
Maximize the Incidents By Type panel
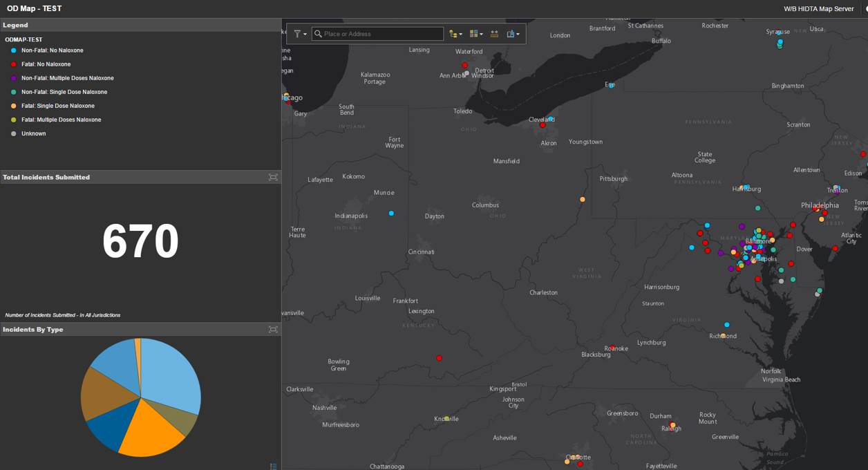tap(273, 330)
